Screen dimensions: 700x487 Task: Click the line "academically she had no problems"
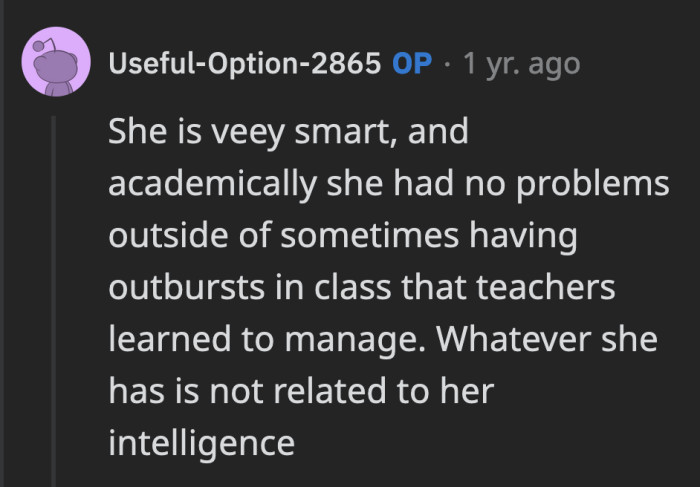point(388,187)
